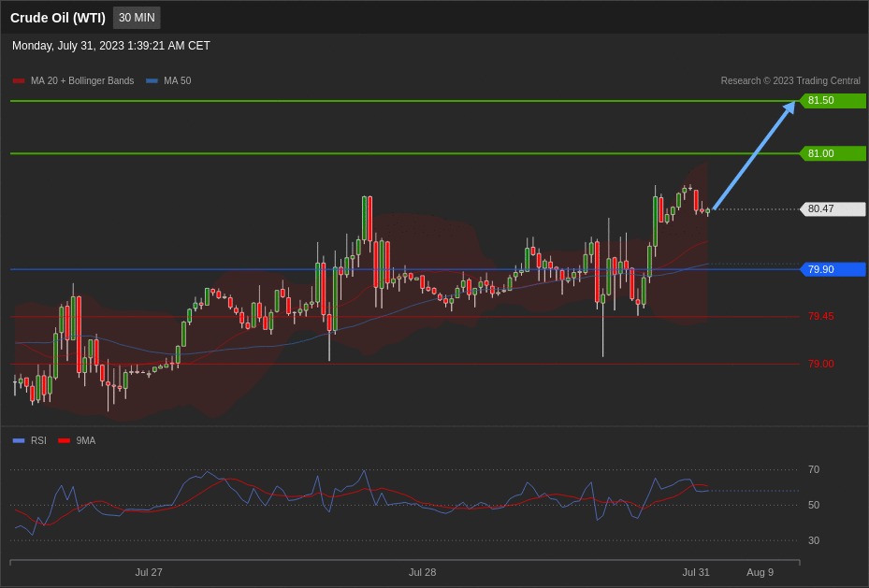Click the blue RSI legend swatch

coord(19,440)
